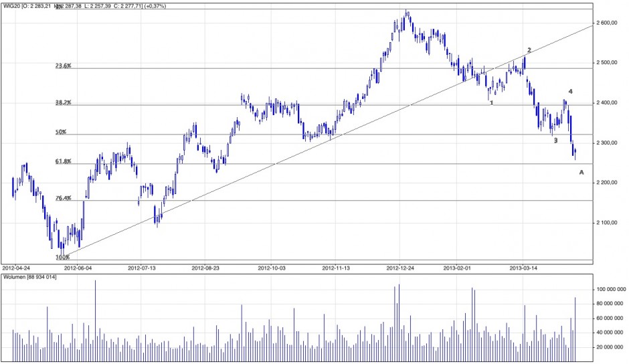Select the wave label 2 near trendline
The height and width of the screenshot is (364, 629).
point(529,50)
